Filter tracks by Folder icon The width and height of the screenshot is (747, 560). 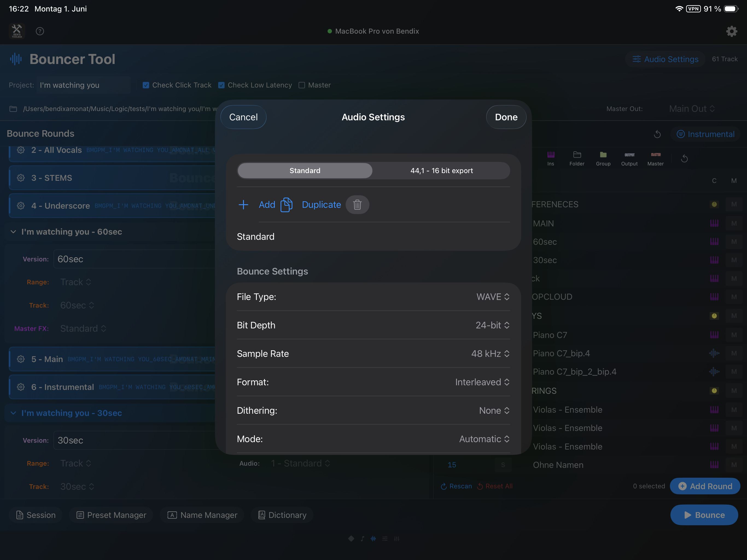click(x=577, y=158)
